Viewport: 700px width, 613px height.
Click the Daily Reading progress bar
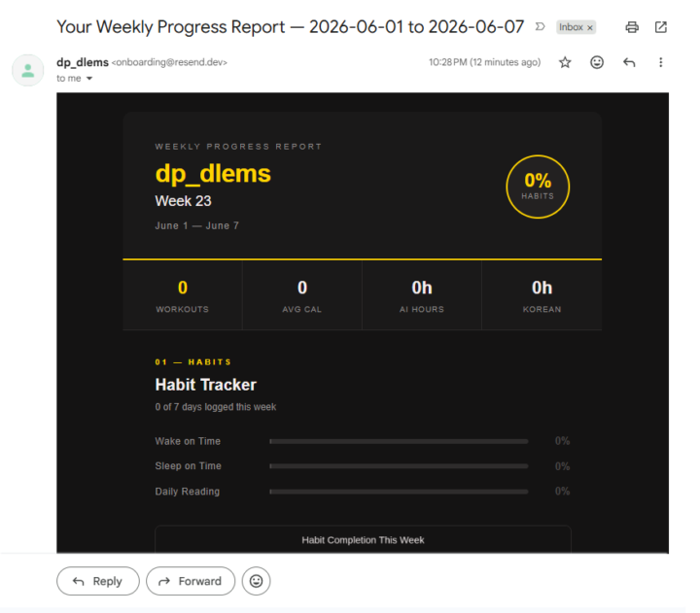coord(400,492)
